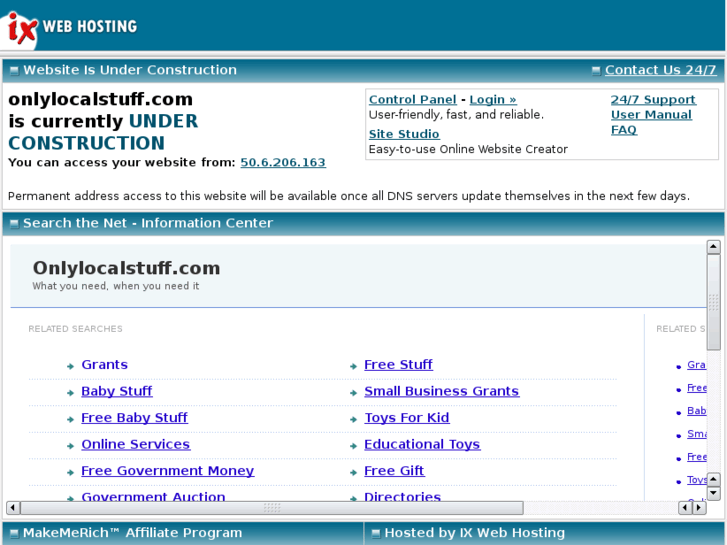This screenshot has width=727, height=545.
Task: Click arrow bullet beside Free Stuff
Action: [x=353, y=366]
